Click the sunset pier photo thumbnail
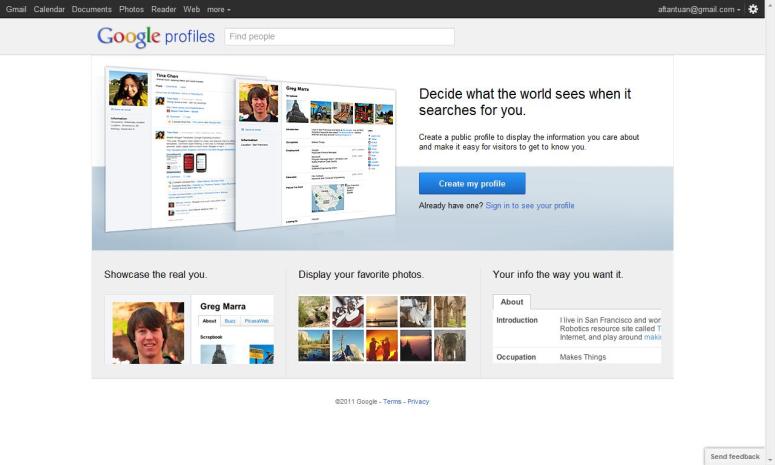Viewport: 775px width, 465px height. coord(382,312)
